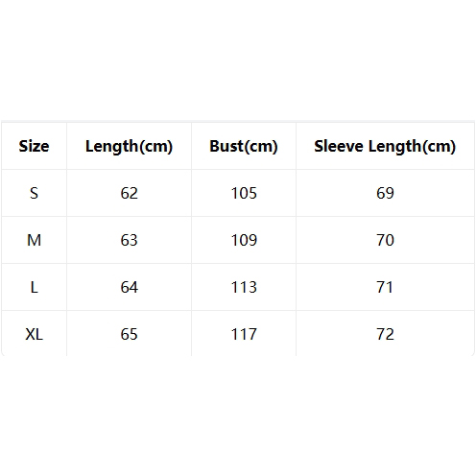This screenshot has width=476, height=476.
Task: Click length value 62 for size S
Action: point(129,193)
